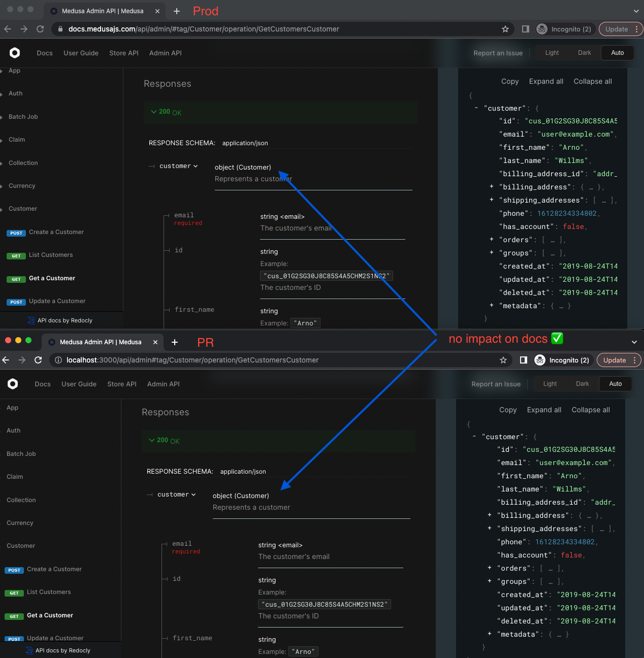Select Light theme in PR window
644x658 pixels.
550,384
